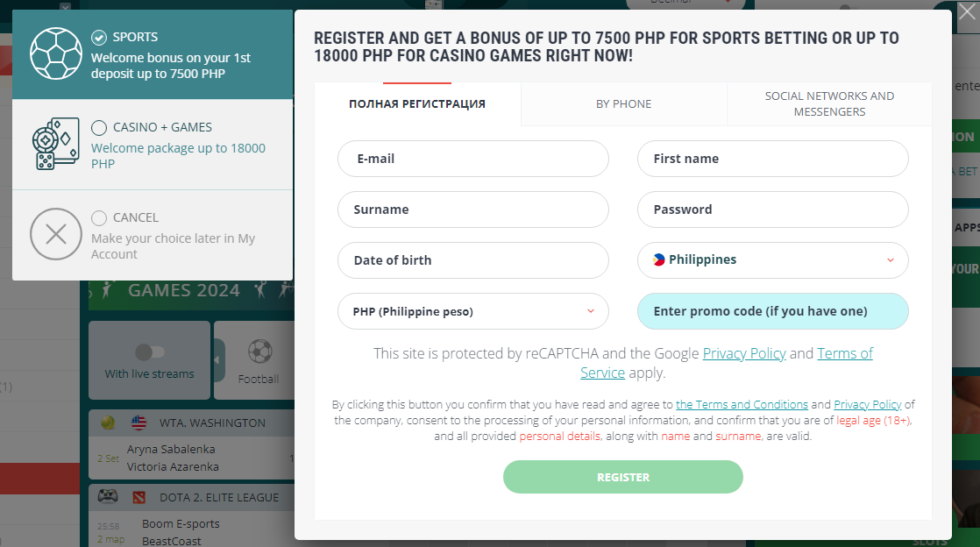980x547 pixels.
Task: Click the casino chips and cards icon
Action: [x=56, y=144]
